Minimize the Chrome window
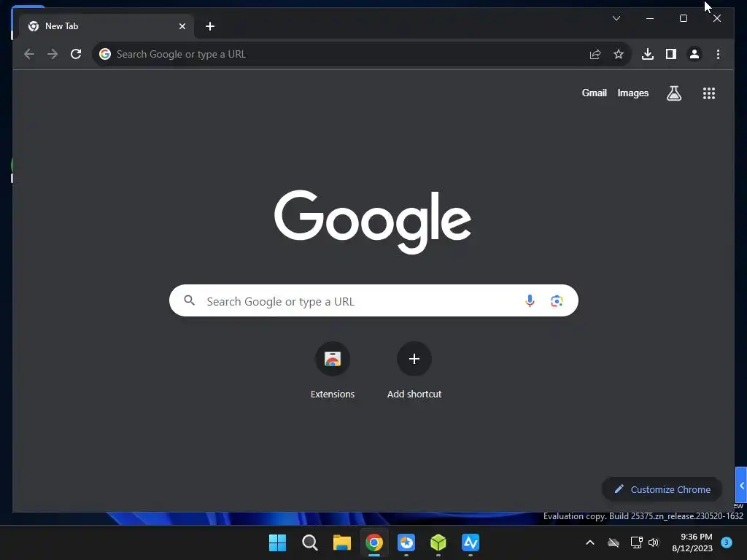This screenshot has height=560, width=747. tap(650, 18)
